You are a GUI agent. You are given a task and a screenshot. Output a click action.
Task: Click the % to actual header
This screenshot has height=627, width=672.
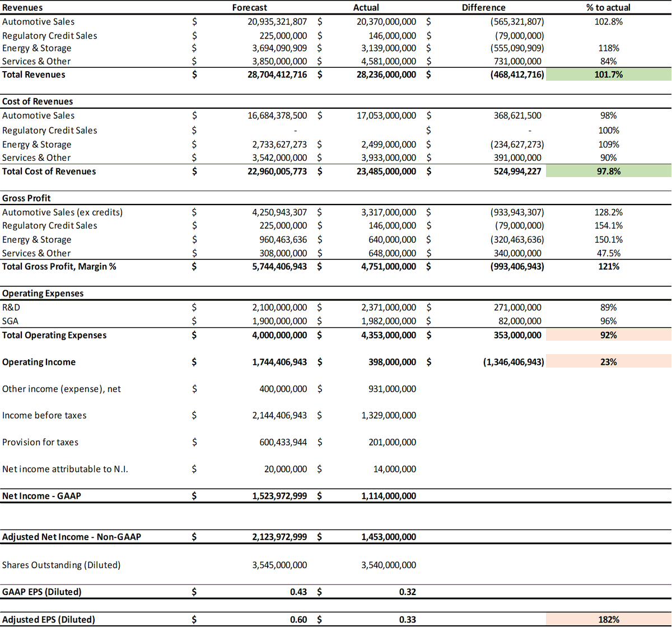(x=608, y=8)
